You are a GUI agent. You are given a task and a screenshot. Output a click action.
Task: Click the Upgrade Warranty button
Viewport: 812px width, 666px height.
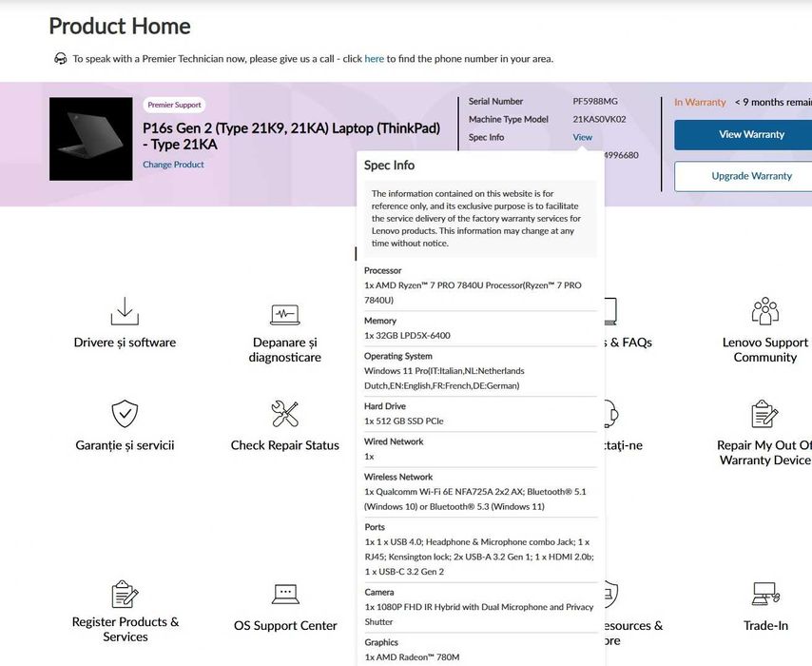coord(744,176)
